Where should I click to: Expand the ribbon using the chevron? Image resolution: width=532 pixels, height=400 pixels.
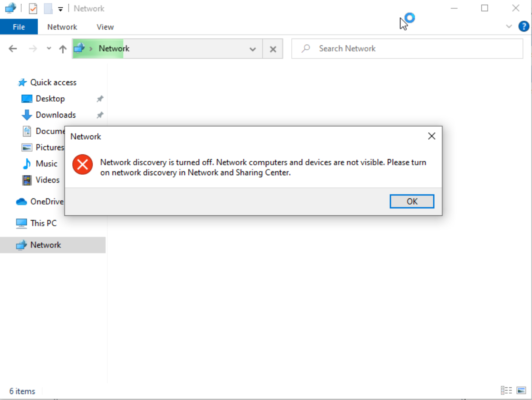(509, 26)
